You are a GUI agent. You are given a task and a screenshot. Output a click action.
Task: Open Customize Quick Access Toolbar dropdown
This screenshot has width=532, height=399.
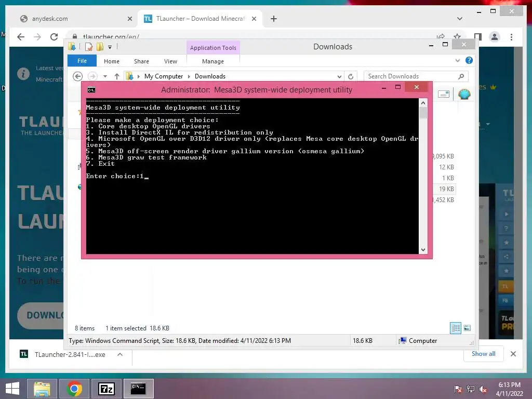(110, 47)
